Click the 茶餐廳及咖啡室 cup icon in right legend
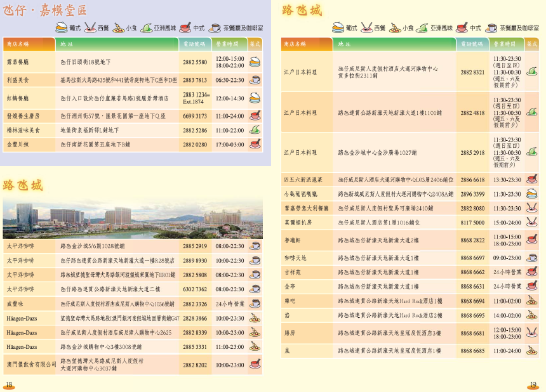Screen dimensions: 546x392 coord(491,28)
